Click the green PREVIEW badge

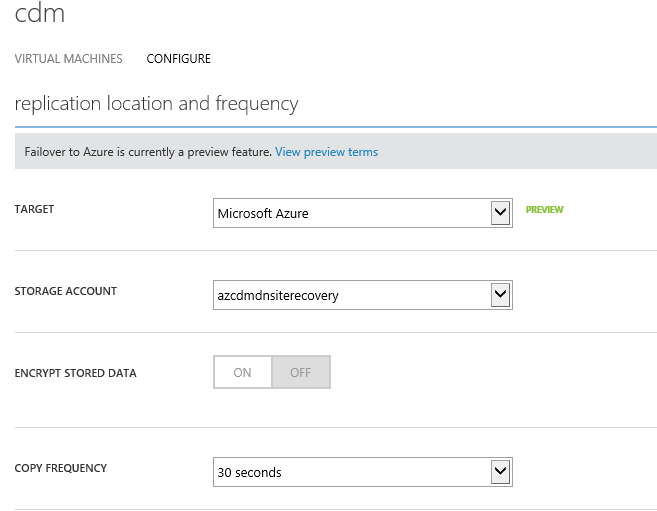[x=544, y=210]
